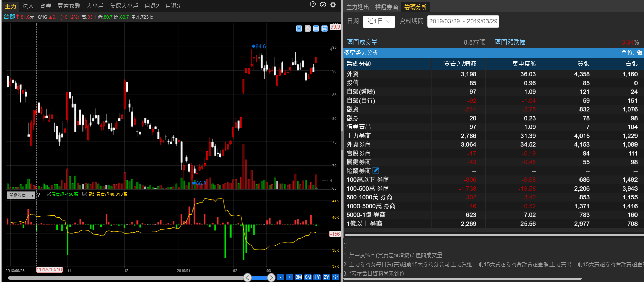The image size is (644, 283).
Task: Open the chart settings gear icon
Action: pyautogui.click(x=333, y=5)
